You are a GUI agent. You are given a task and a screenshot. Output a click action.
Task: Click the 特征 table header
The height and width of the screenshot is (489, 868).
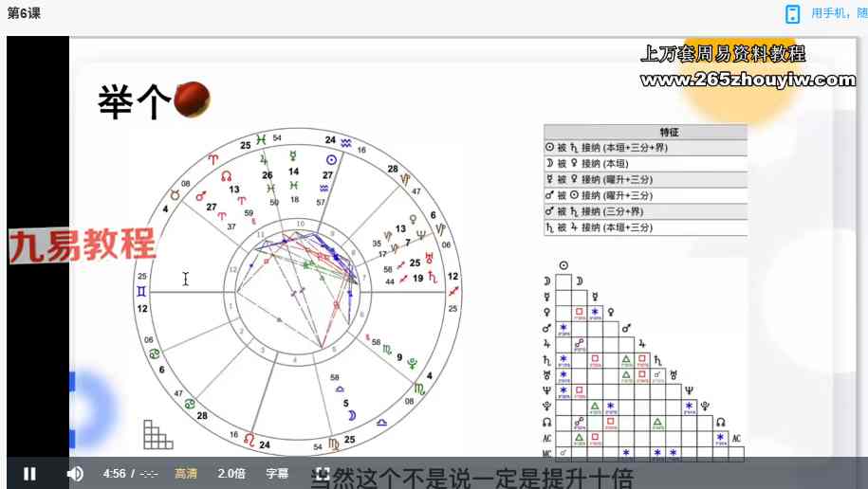point(669,132)
